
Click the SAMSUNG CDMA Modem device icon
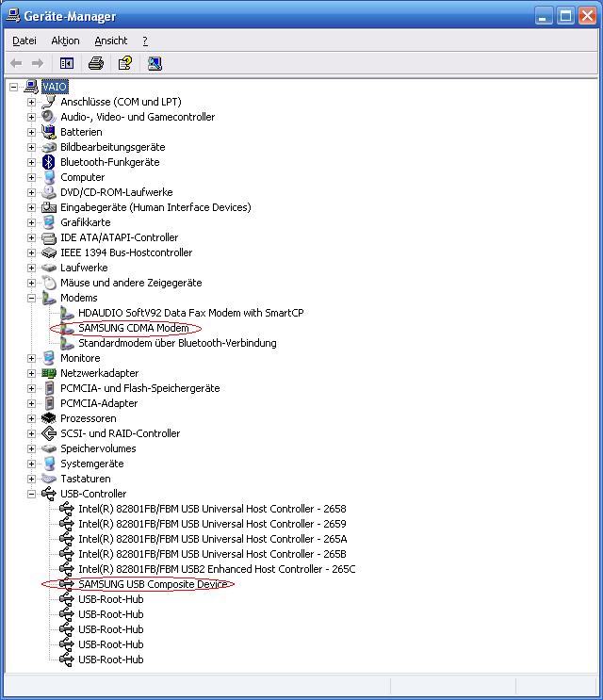point(67,328)
